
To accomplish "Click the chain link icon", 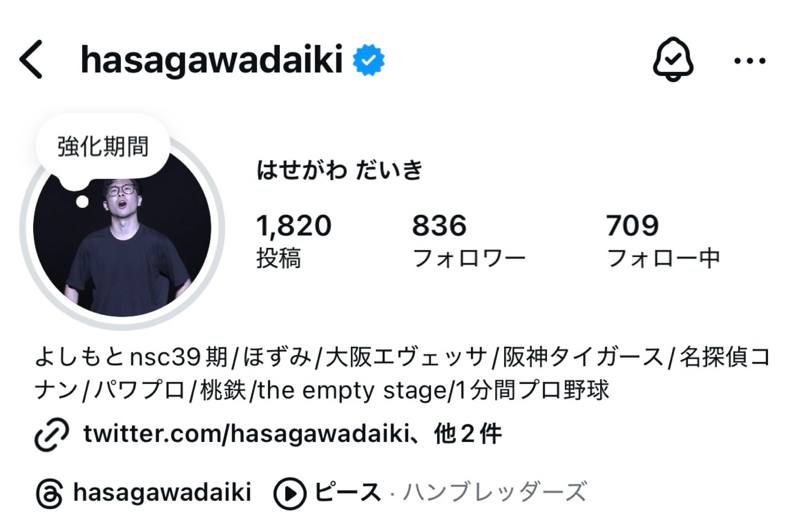I will click(x=51, y=434).
